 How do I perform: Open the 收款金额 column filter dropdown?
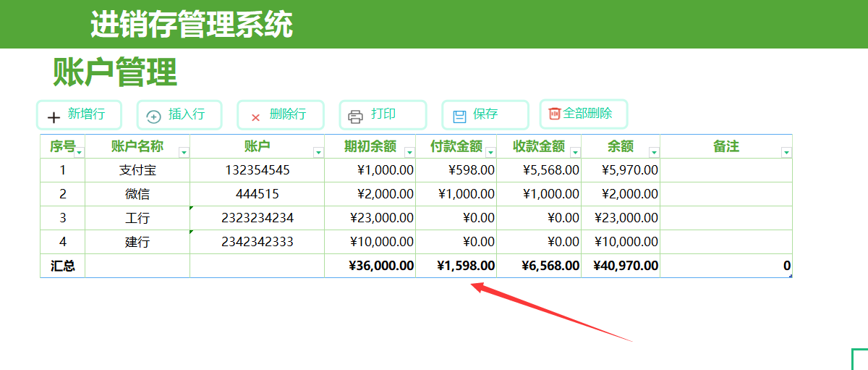(575, 152)
